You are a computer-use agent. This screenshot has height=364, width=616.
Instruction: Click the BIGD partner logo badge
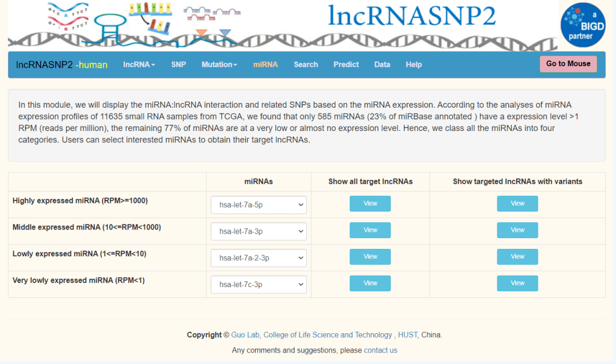point(582,25)
